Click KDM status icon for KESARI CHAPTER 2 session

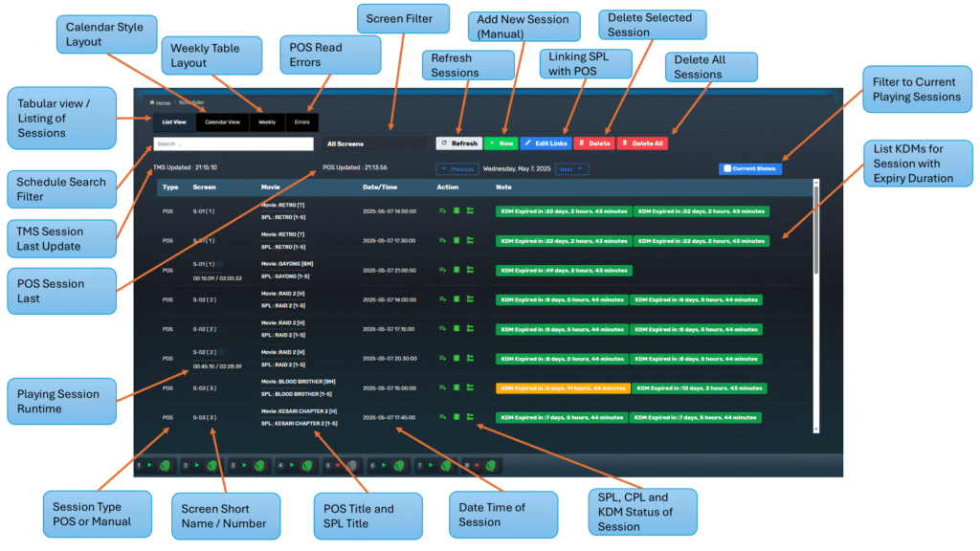470,417
